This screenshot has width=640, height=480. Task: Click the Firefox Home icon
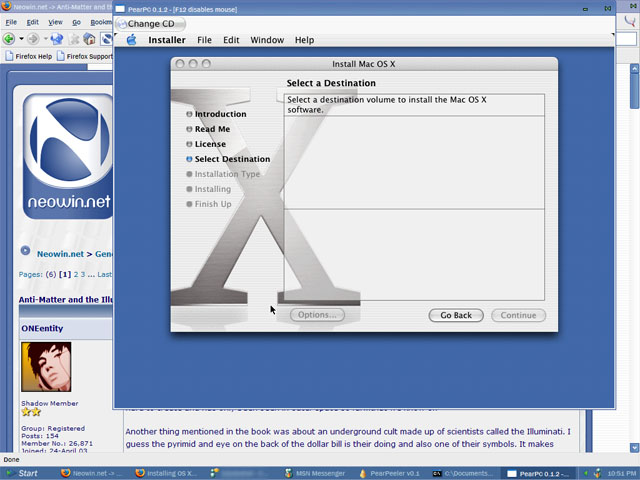click(x=89, y=39)
